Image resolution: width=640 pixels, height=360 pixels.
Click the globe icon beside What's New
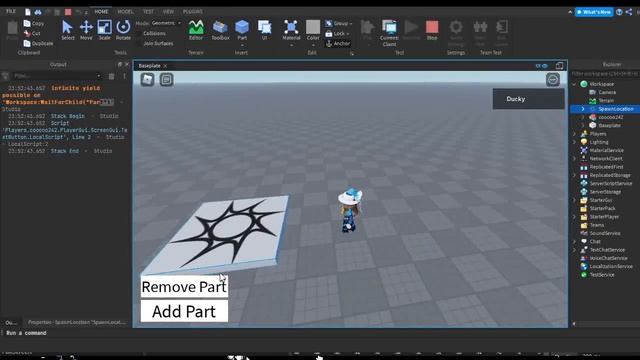[619, 12]
